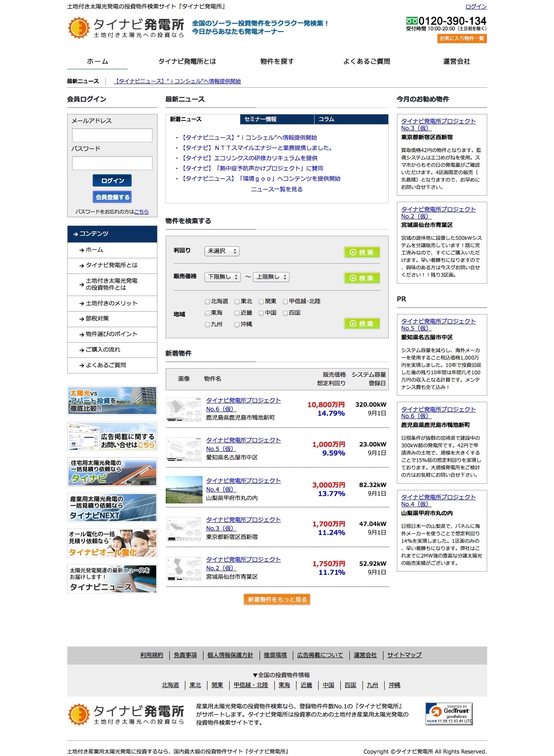The height and width of the screenshot is (756, 554).
Task: Check the 東北 region checkbox
Action: click(x=237, y=302)
